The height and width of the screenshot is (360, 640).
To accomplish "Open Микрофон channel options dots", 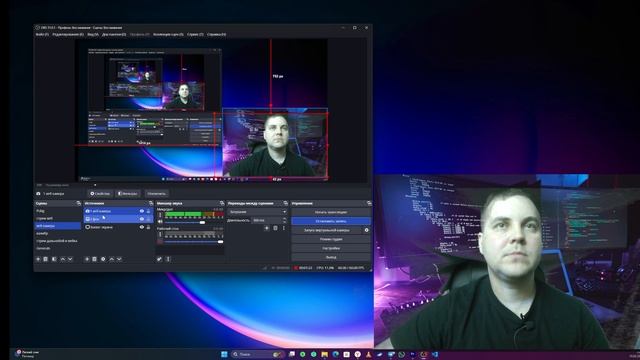I will coord(160,215).
